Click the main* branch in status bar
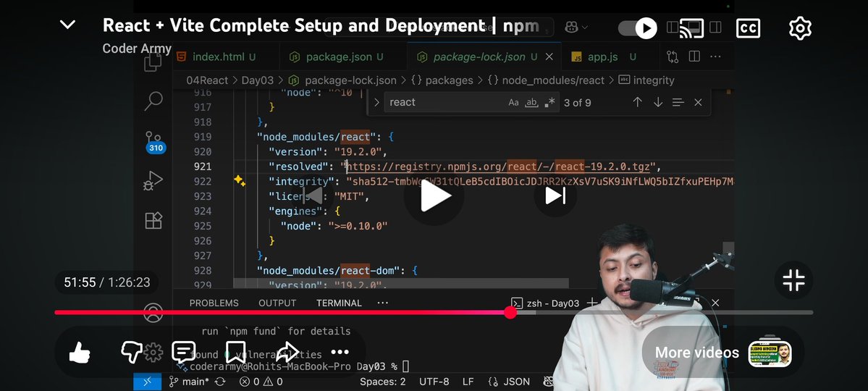Viewport: 868px width, 391px height. click(189, 382)
